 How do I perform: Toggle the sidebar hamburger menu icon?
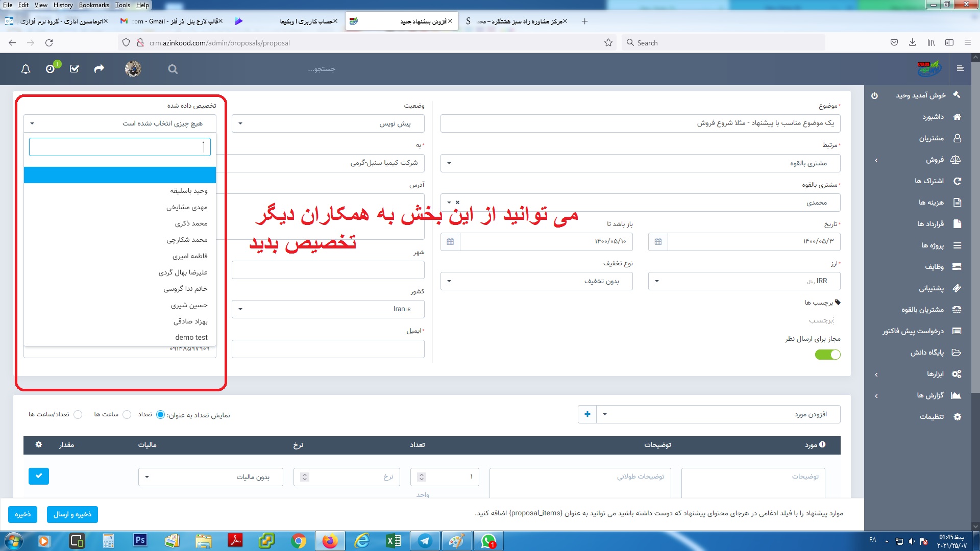pos(960,68)
